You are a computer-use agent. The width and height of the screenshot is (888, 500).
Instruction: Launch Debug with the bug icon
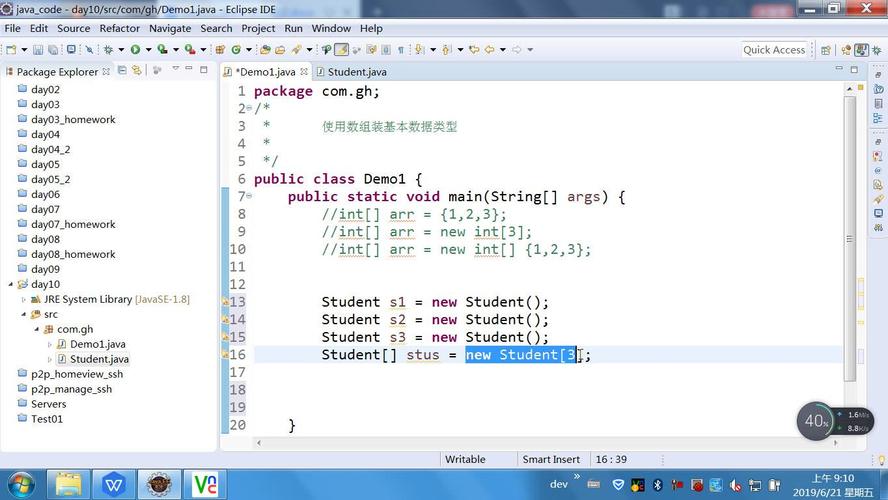[108, 50]
